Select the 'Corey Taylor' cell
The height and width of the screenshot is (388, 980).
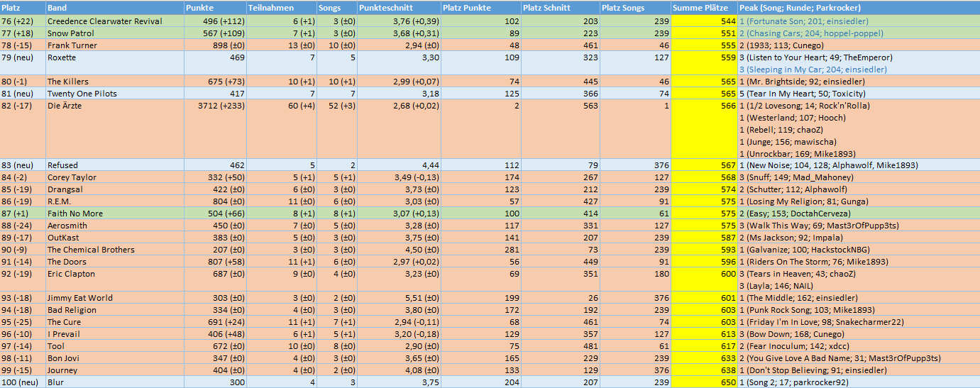114,177
